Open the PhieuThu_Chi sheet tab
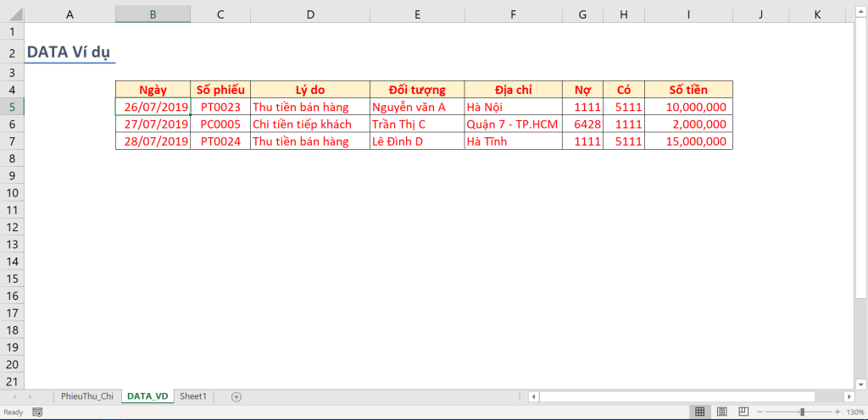 87,396
